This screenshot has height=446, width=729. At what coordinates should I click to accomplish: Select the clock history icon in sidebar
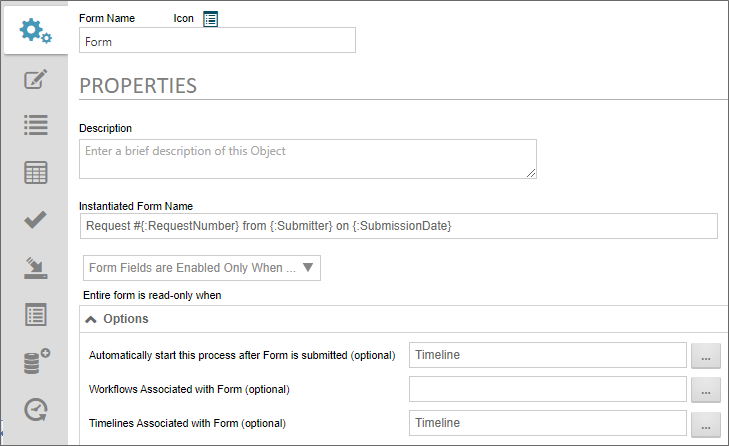pos(36,409)
